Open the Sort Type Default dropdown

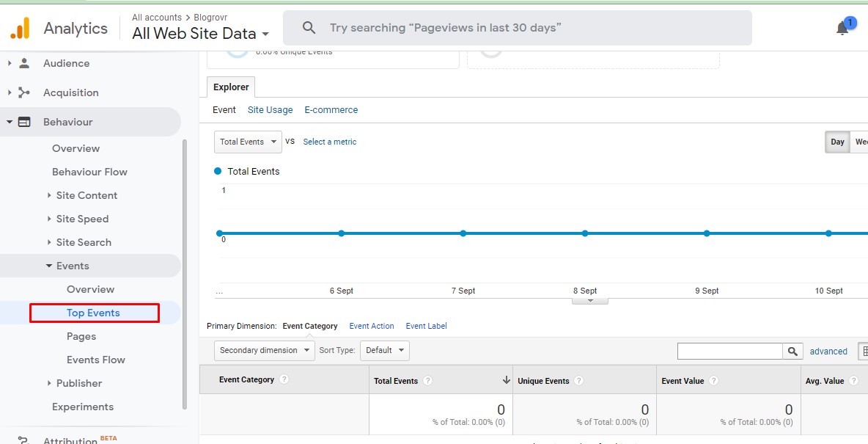[x=385, y=350]
